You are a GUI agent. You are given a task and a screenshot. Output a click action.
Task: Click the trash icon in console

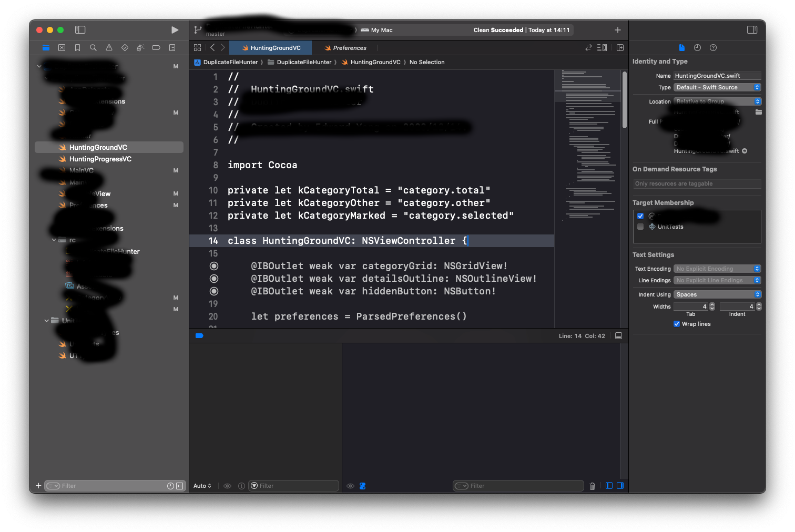pyautogui.click(x=592, y=486)
